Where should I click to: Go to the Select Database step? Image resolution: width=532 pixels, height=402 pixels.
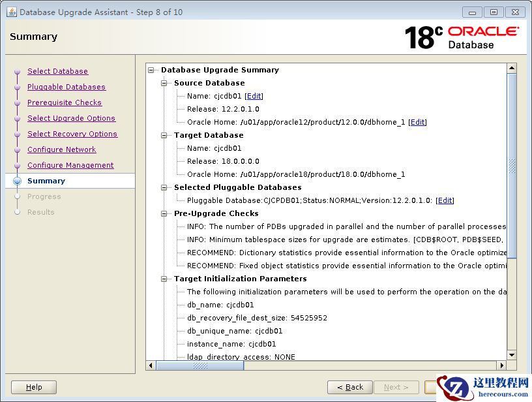[57, 71]
